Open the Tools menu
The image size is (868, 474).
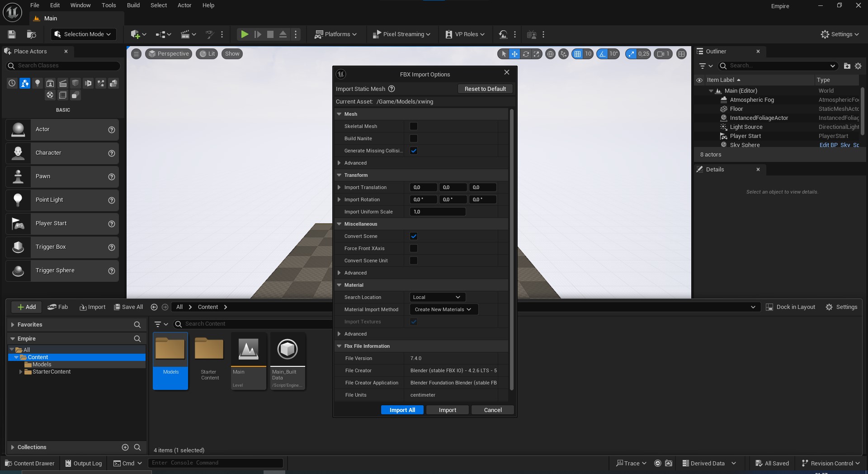(x=108, y=5)
